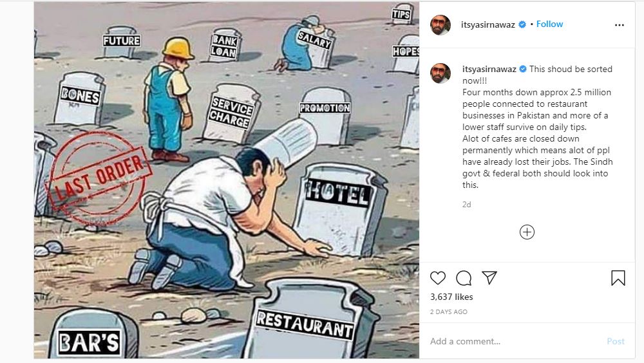The height and width of the screenshot is (363, 644).
Task: Click verified badge next to caption username
Action: coord(523,69)
